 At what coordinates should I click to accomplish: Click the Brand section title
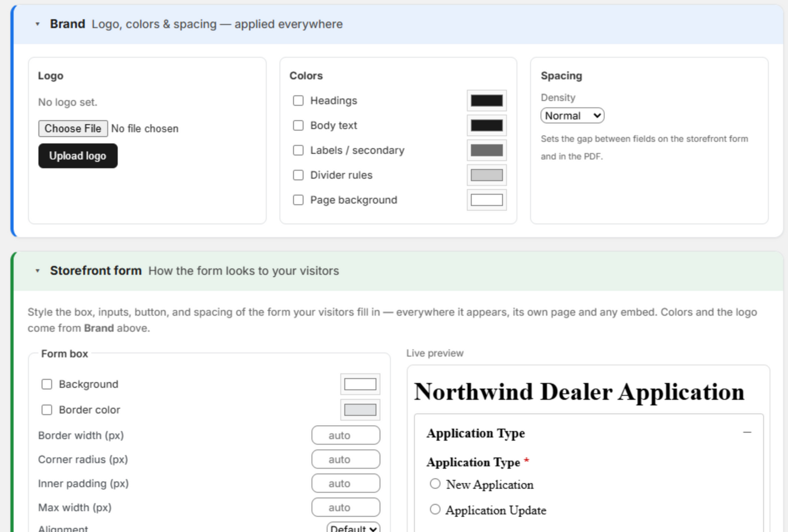pos(67,24)
